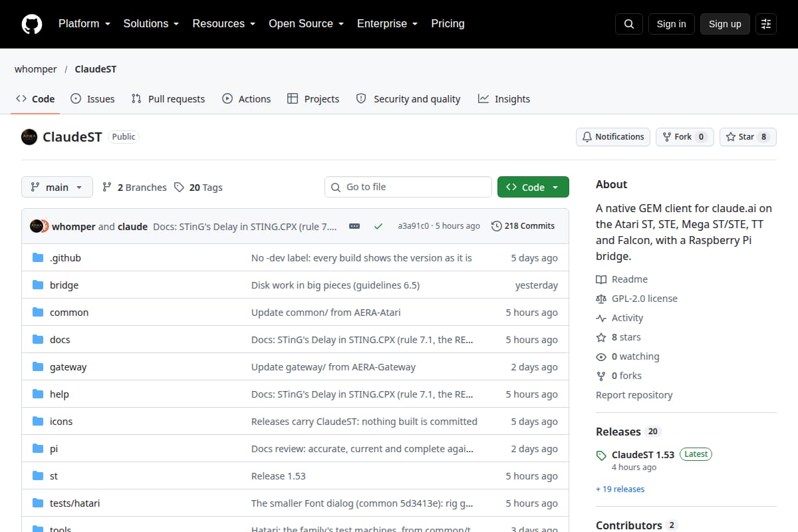This screenshot has height=532, width=798.
Task: Open the green Code dropdown button
Action: [x=533, y=188]
